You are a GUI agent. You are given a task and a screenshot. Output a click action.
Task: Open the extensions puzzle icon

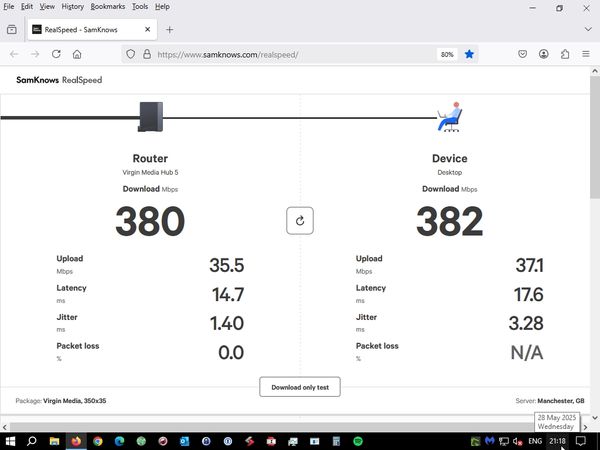(565, 54)
